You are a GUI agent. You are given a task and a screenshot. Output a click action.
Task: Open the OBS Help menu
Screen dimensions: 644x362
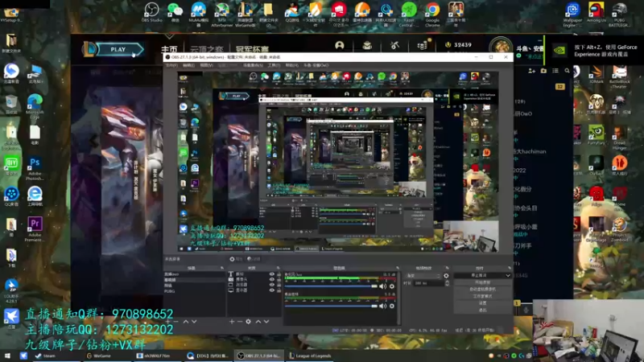coord(292,65)
